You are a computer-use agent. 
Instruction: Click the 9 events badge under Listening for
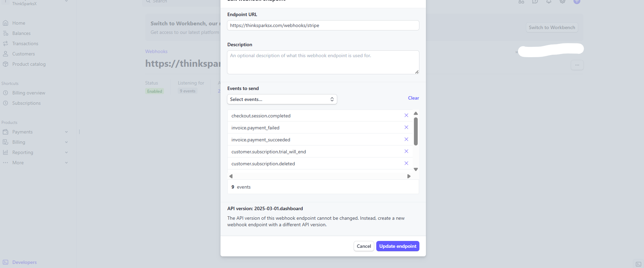(x=188, y=91)
